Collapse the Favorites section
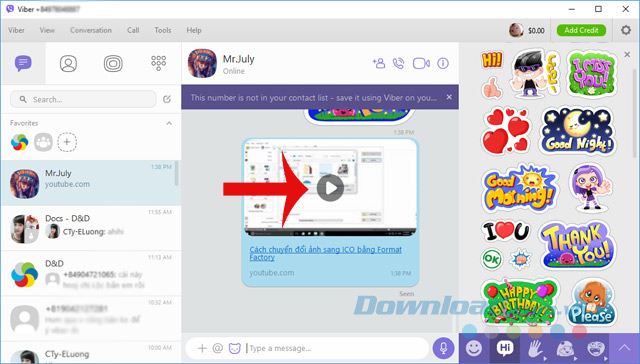The width and height of the screenshot is (640, 364). tap(169, 123)
